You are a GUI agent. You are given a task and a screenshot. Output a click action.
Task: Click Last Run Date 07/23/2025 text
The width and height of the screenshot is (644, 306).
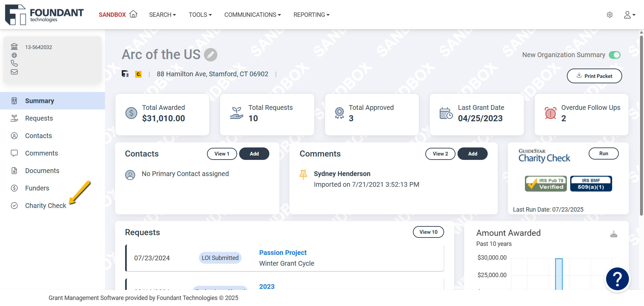[x=548, y=210]
